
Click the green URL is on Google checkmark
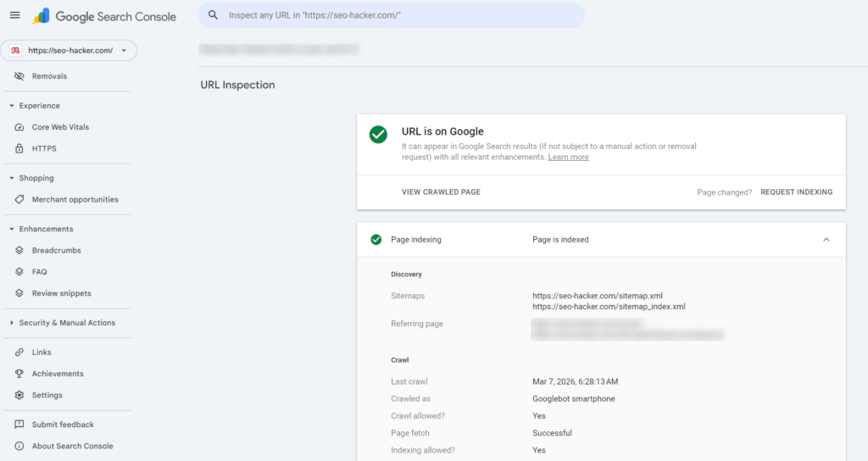[378, 134]
